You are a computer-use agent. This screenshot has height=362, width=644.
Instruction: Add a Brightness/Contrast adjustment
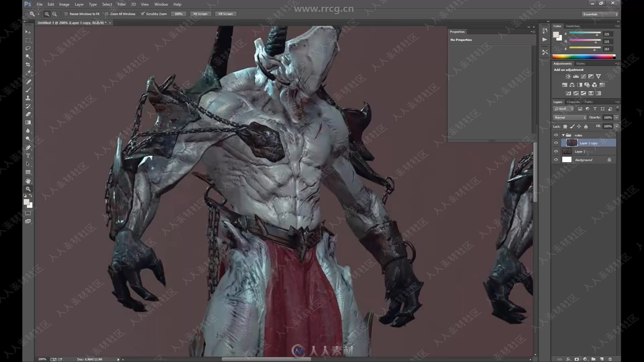[568, 76]
